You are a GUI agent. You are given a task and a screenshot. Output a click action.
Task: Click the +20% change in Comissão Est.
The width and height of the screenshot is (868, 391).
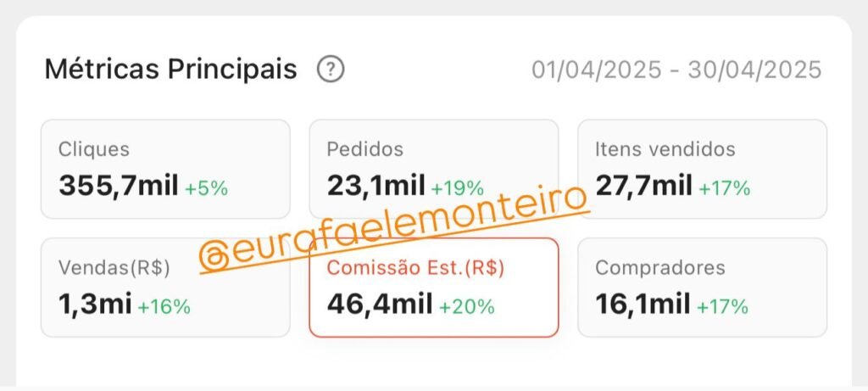(x=466, y=306)
